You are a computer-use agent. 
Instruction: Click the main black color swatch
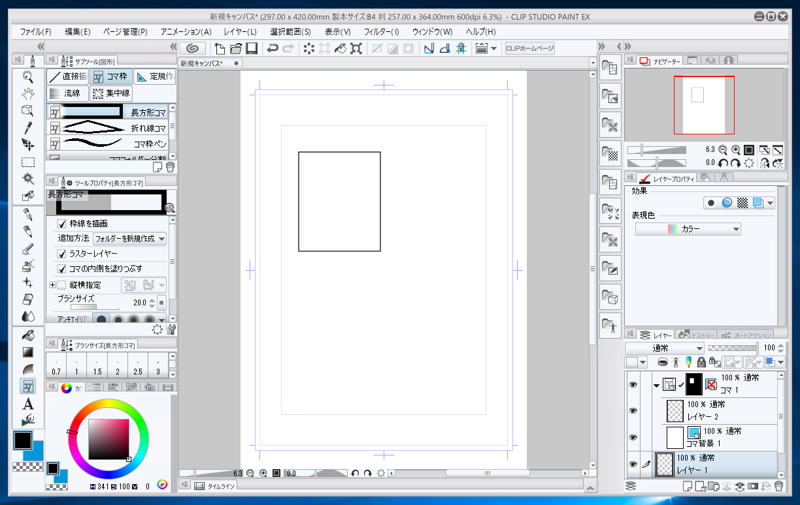[22, 440]
